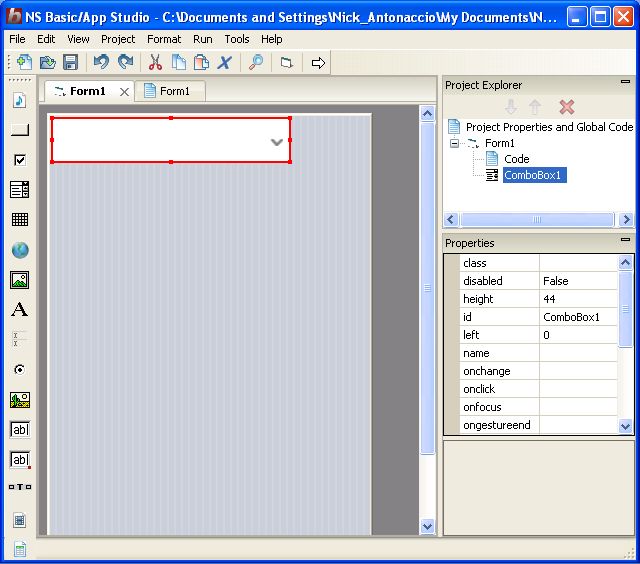The width and height of the screenshot is (640, 564).
Task: Click the class property row
Action: 538,263
